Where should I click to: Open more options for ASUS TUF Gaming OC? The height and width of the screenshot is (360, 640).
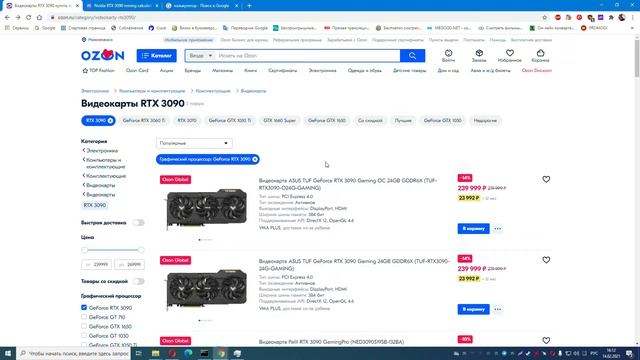498,229
